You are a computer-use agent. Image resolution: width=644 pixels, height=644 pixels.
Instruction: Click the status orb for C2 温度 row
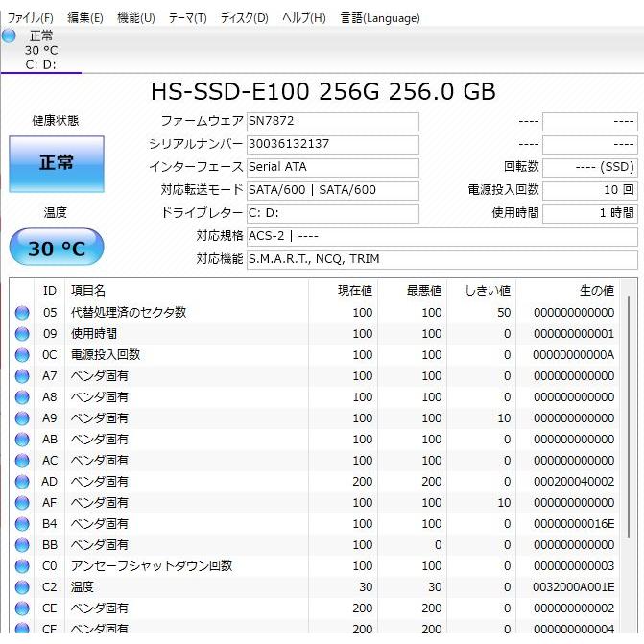point(21,587)
